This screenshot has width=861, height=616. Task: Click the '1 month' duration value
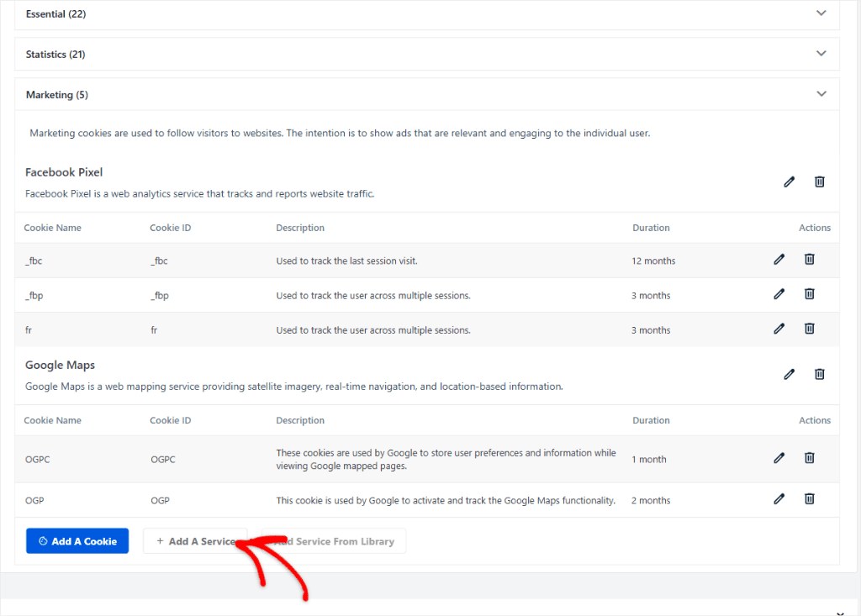(649, 460)
